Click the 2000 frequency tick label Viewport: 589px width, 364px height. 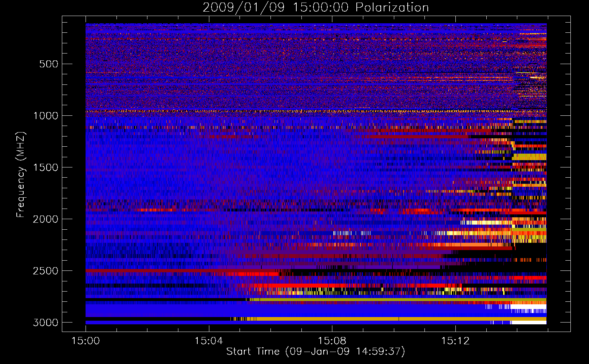(46, 219)
